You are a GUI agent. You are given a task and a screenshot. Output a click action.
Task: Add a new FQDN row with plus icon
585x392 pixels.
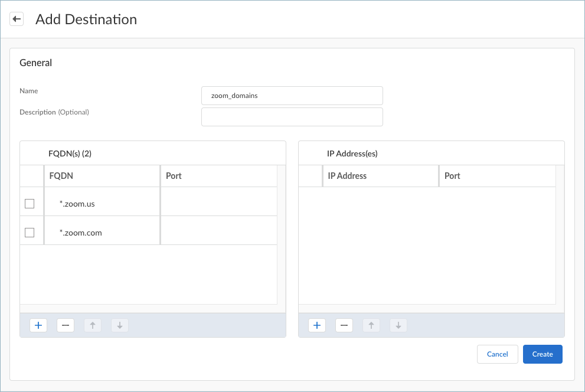pos(38,325)
